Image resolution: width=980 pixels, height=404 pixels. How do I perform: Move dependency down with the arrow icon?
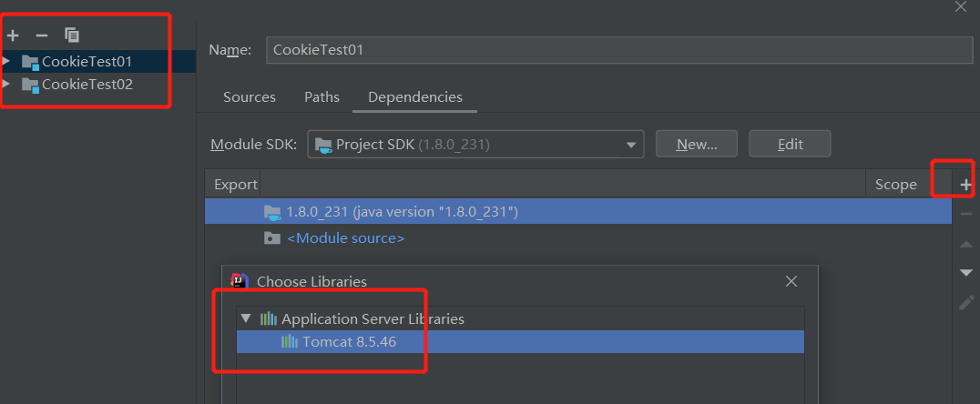point(966,273)
